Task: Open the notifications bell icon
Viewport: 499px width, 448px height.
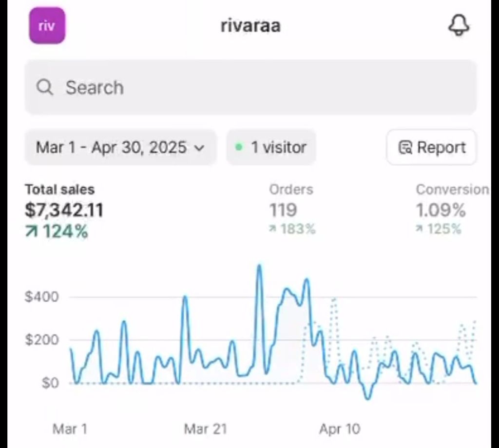Action: tap(459, 25)
